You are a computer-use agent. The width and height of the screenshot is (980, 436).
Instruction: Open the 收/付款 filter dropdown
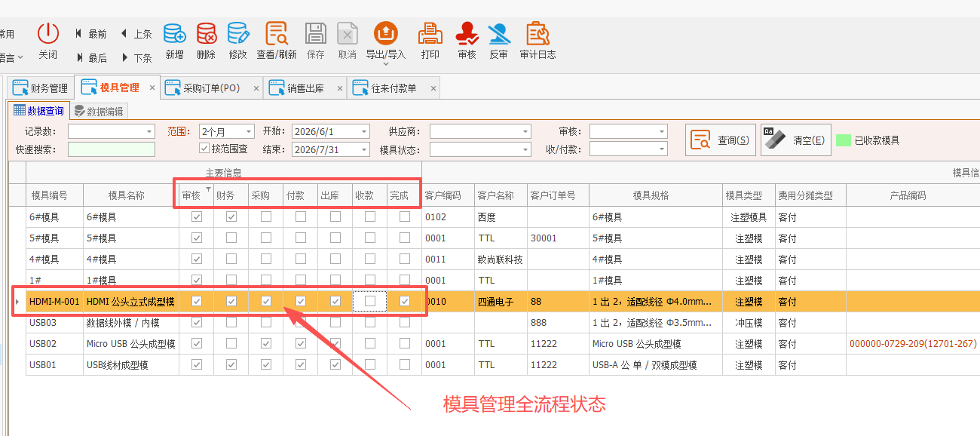tap(662, 149)
